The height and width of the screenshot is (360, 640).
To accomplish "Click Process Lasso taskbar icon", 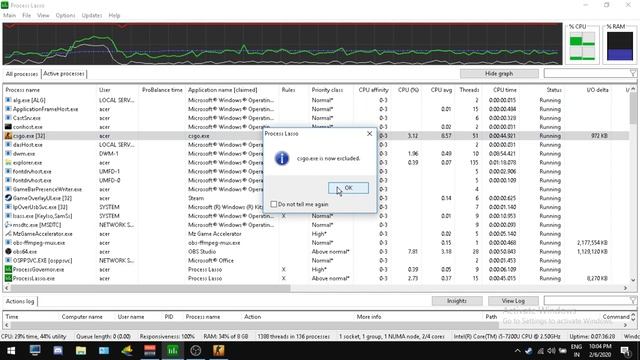I will coord(173,351).
